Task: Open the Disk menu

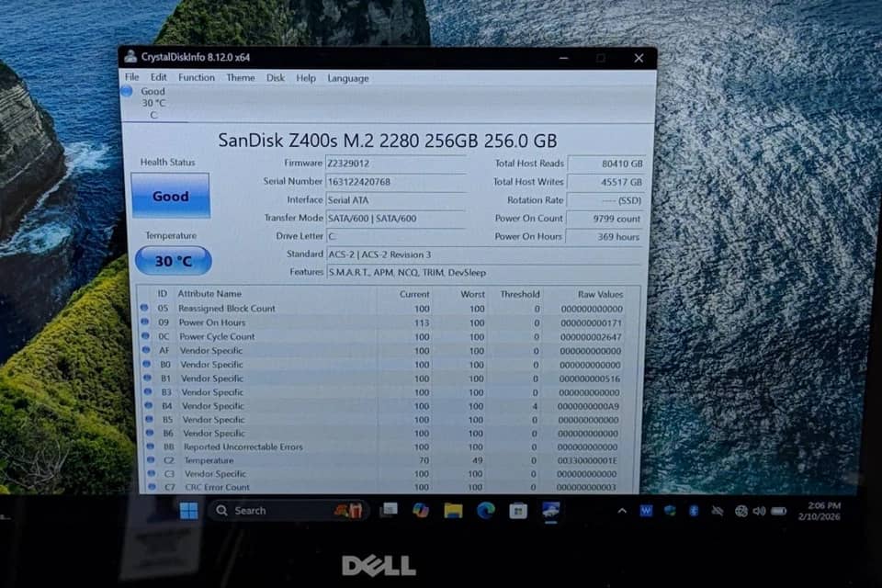Action: point(275,78)
